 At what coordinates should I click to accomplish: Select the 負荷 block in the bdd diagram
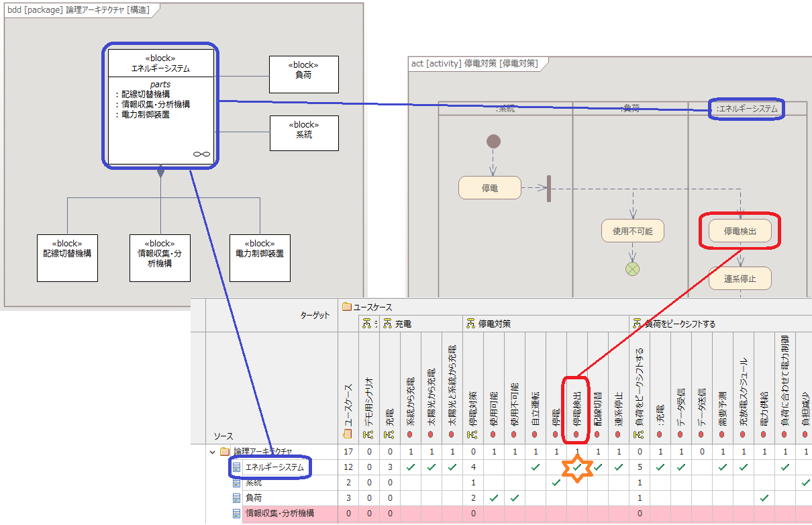304,75
